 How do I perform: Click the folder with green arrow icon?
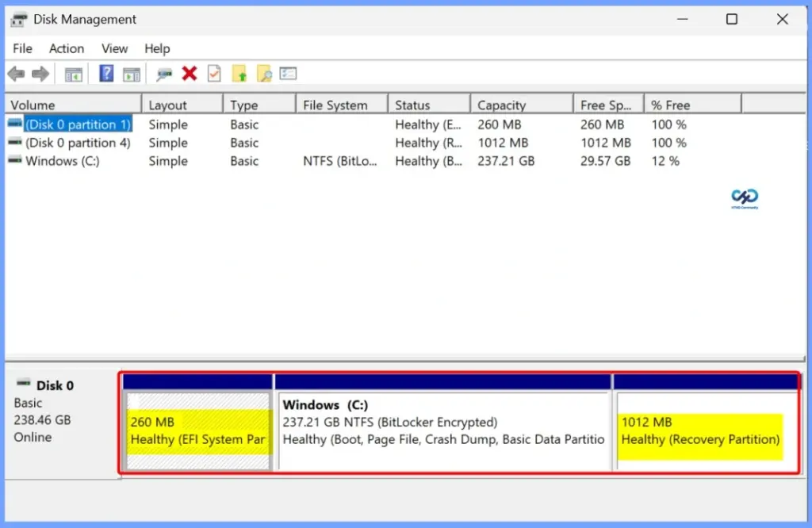pyautogui.click(x=239, y=74)
